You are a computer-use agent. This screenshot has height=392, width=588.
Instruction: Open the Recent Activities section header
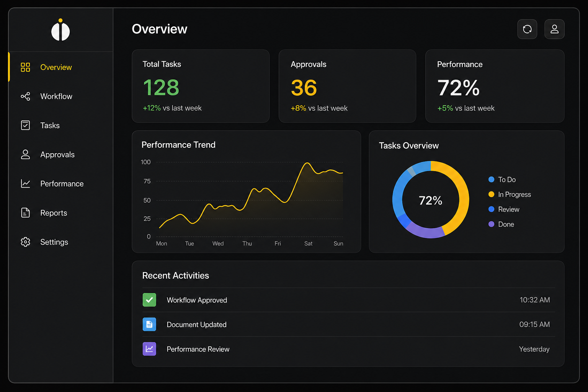tap(176, 275)
